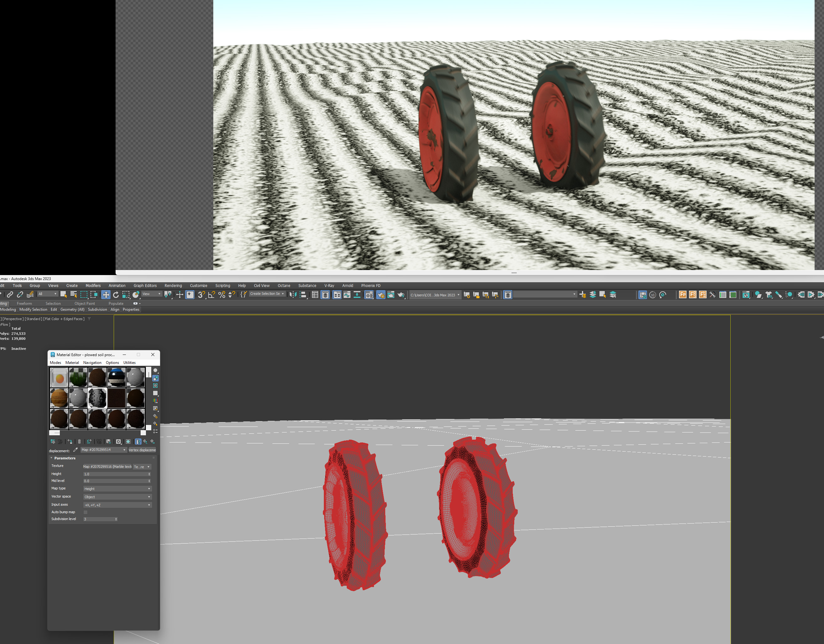Select the Rotate tool in main toolbar
Screen dimensions: 824x644
pyautogui.click(x=116, y=295)
